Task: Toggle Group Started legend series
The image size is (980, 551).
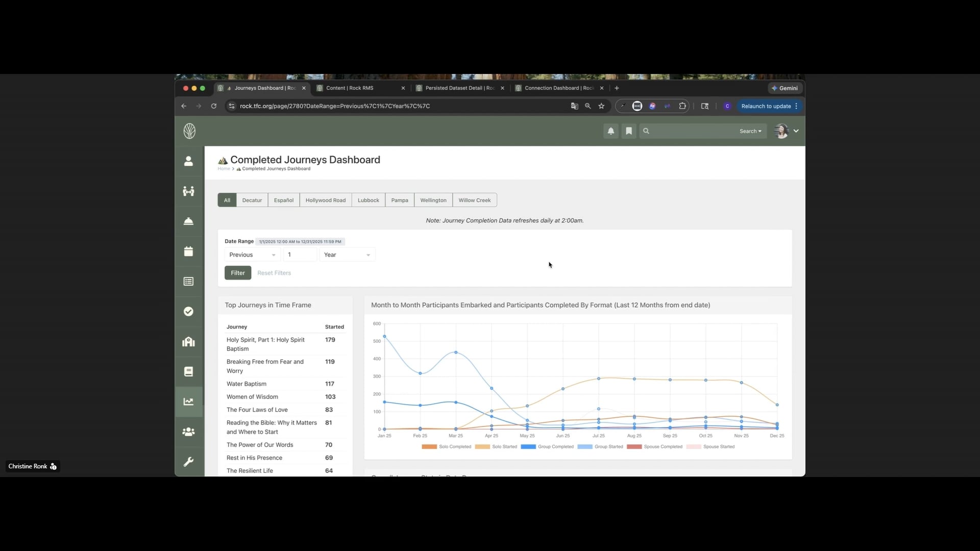Action: point(608,447)
